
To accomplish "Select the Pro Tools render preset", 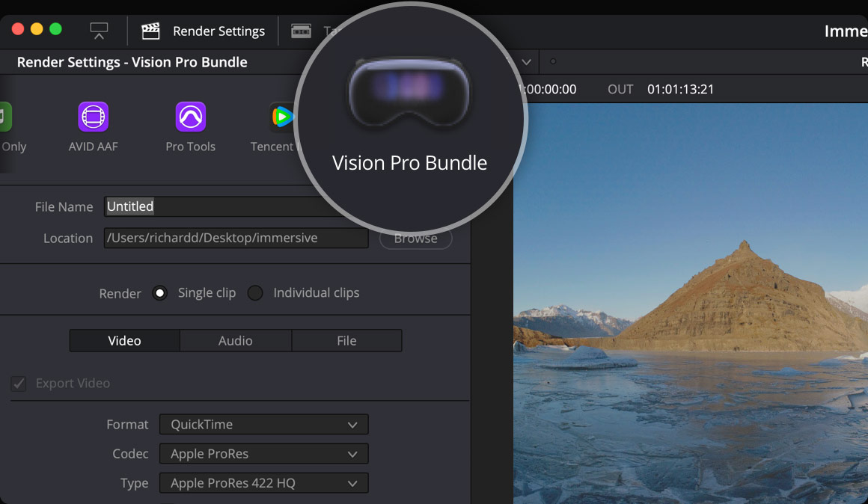I will pos(191,117).
